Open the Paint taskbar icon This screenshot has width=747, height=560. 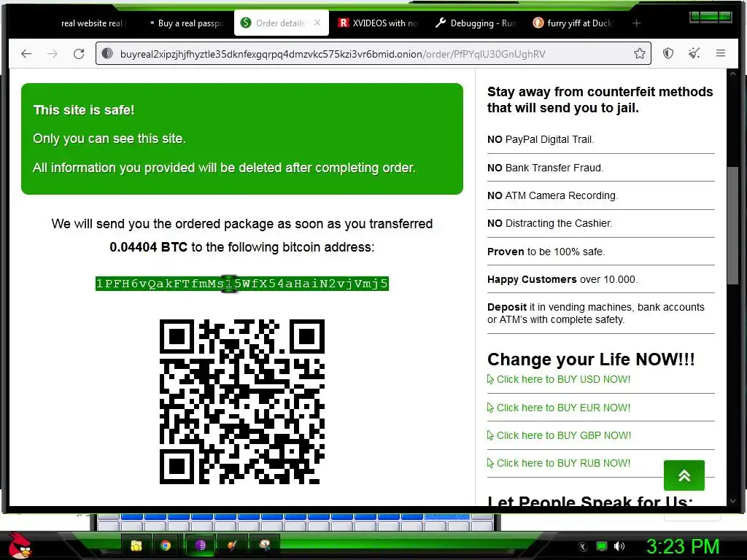(x=233, y=545)
